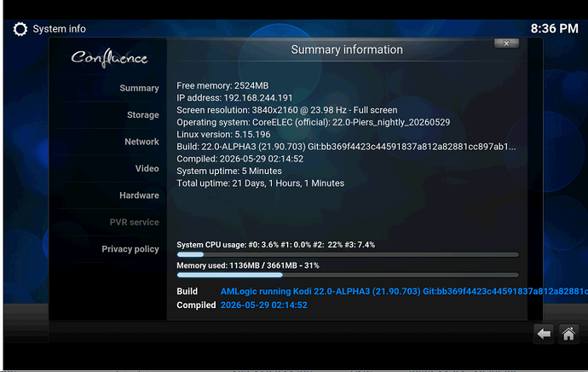Select the System uptime: 5 Minutes line
The height and width of the screenshot is (372, 588).
coord(229,171)
